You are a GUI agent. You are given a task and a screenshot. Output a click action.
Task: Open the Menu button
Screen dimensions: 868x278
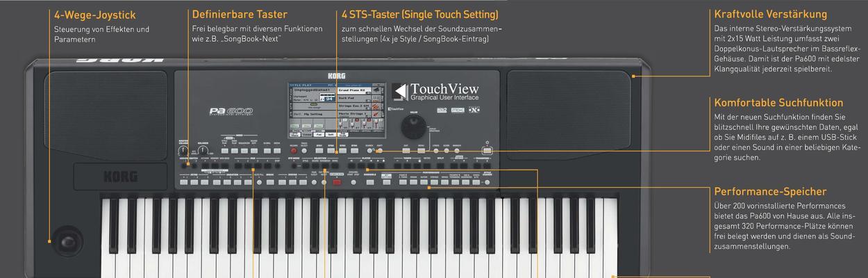(421, 151)
